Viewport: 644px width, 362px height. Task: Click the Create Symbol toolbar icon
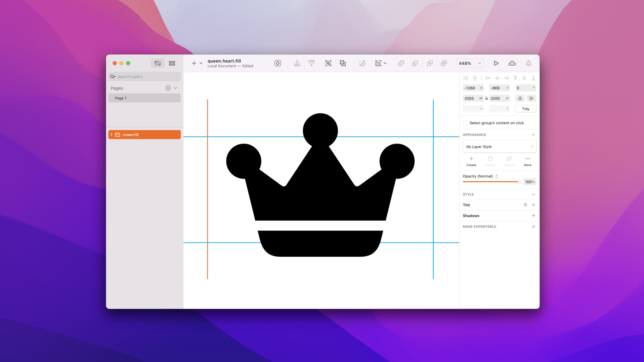pyautogui.click(x=278, y=63)
